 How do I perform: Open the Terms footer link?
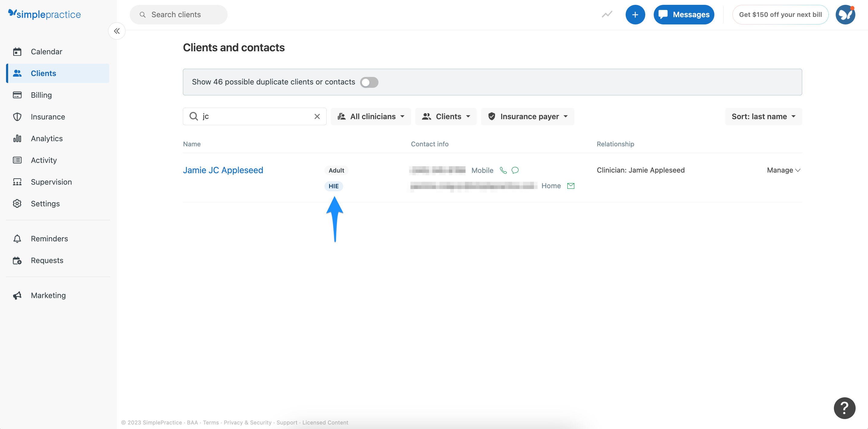point(211,422)
